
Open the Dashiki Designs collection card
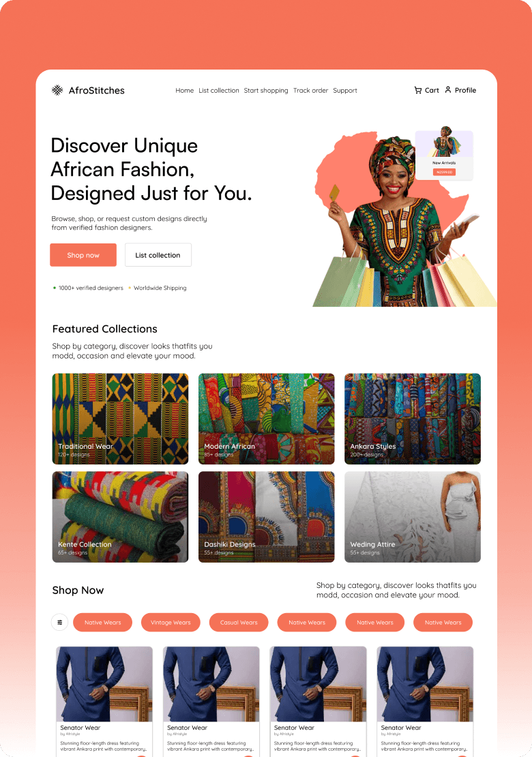tap(267, 516)
